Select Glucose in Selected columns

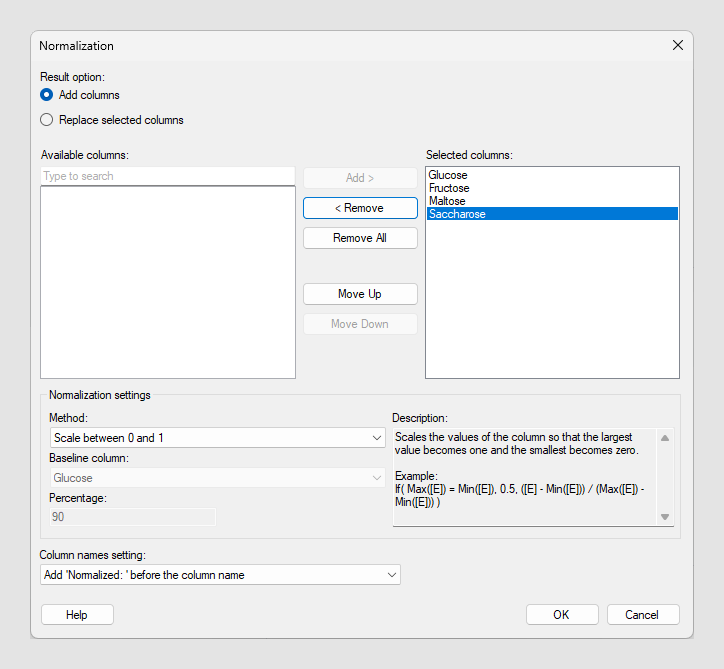click(x=448, y=175)
